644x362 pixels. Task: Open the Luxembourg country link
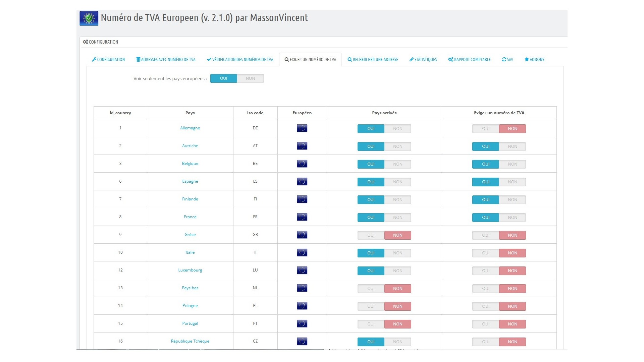tap(190, 270)
